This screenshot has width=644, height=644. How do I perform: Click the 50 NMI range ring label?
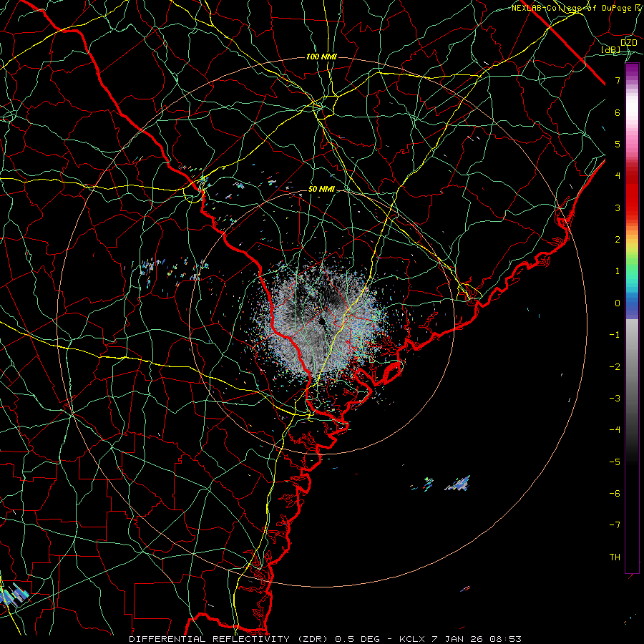click(321, 190)
